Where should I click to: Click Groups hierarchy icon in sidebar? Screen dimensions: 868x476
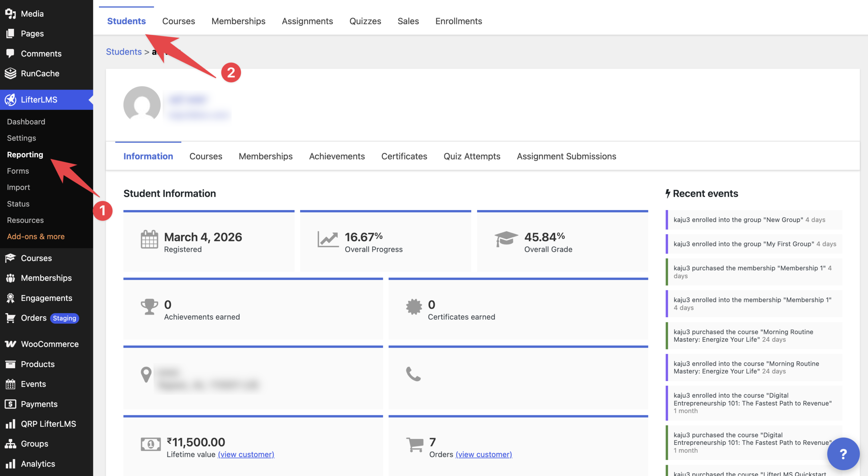pos(11,444)
